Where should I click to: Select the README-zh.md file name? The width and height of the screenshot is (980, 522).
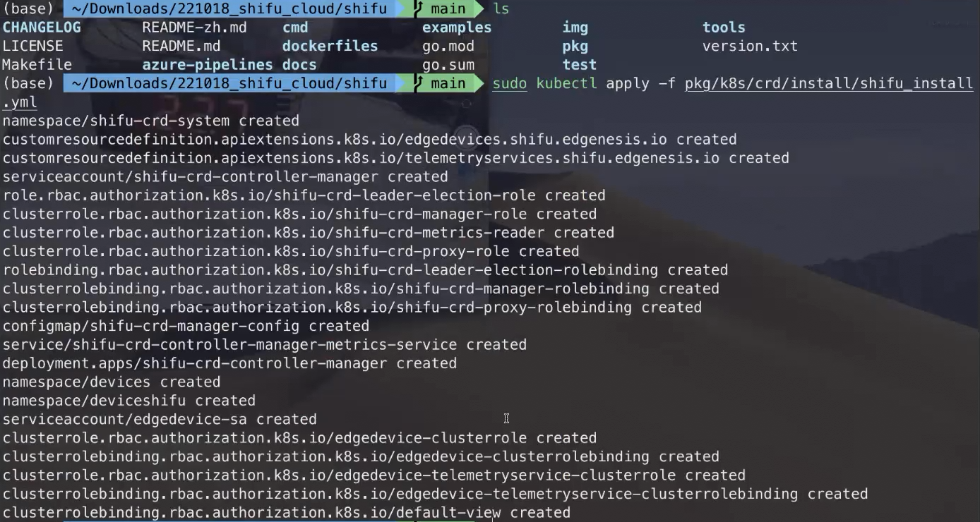pyautogui.click(x=194, y=28)
